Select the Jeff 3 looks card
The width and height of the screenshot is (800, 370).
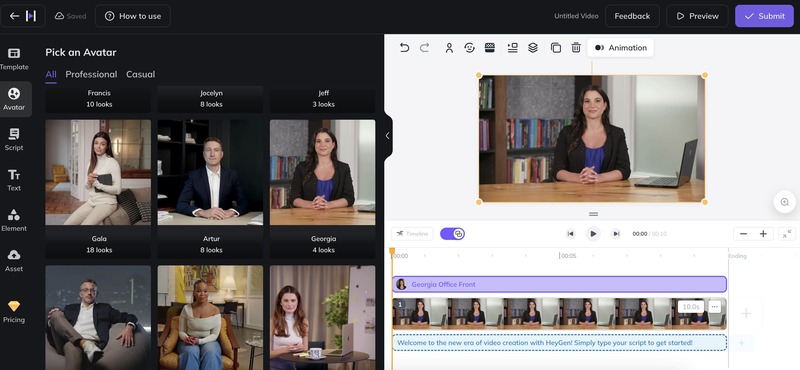click(322, 98)
